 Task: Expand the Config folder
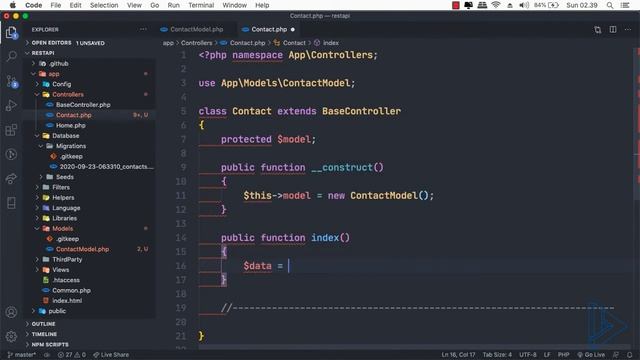tap(62, 84)
